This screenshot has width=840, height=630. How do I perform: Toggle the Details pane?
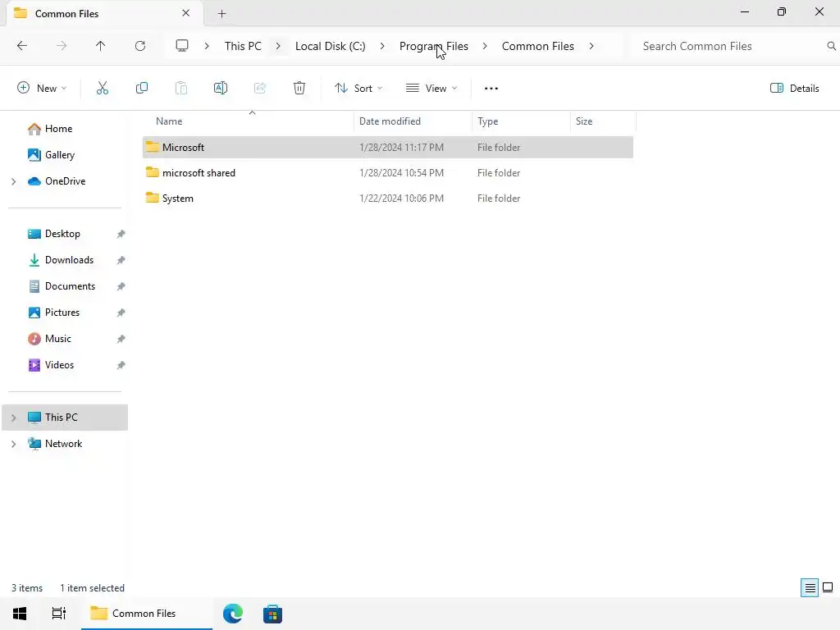[794, 89]
